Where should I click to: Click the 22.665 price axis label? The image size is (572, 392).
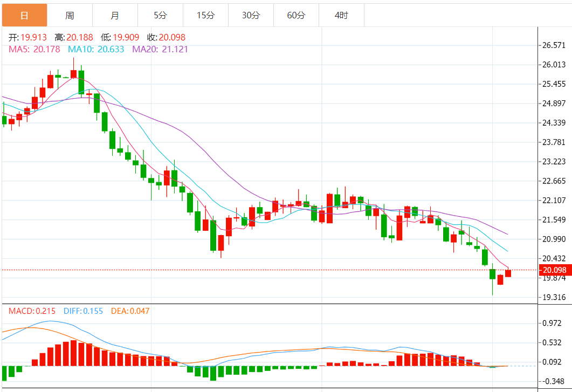554,181
